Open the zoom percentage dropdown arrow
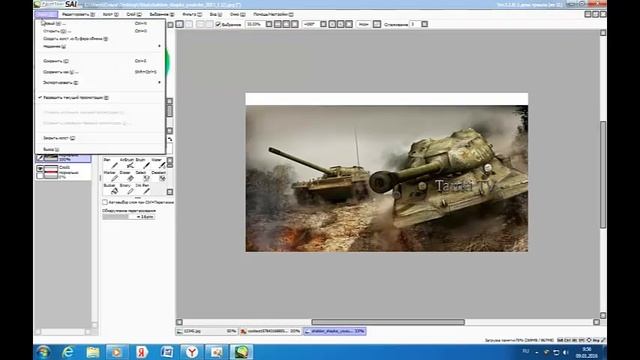 point(269,24)
